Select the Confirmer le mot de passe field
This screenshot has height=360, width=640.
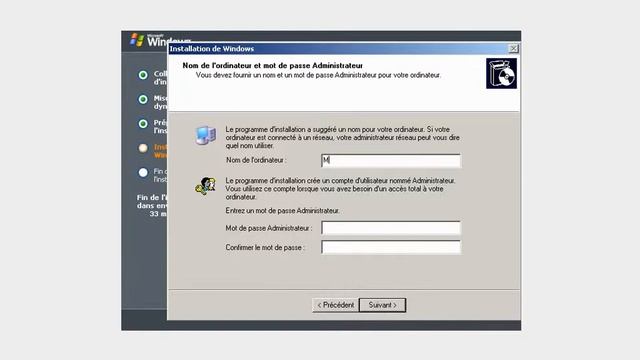click(x=391, y=247)
